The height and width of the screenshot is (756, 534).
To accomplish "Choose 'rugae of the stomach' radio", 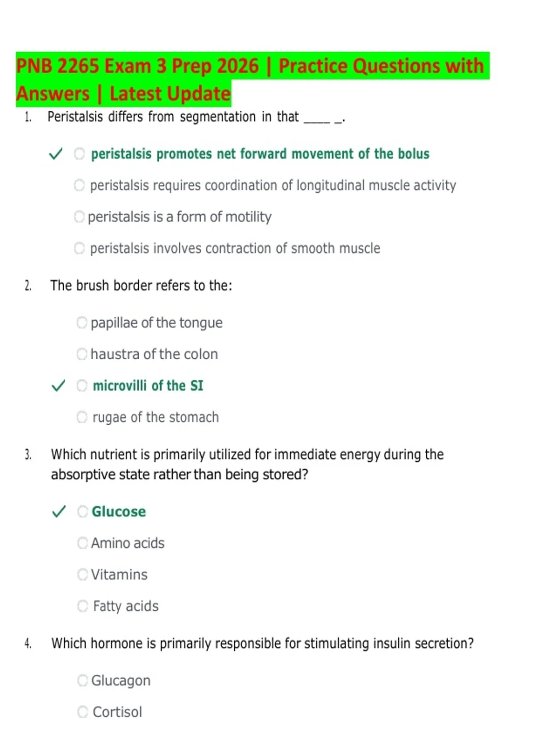I will [82, 417].
